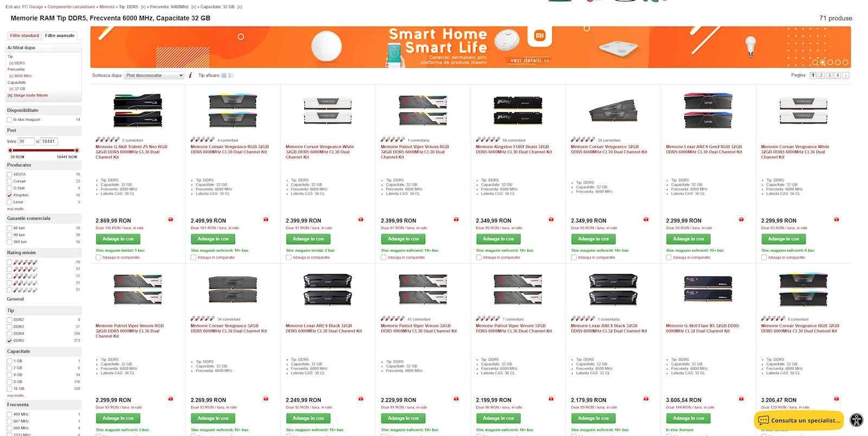Enable the In stoc magazin filter
The height and width of the screenshot is (436, 868).
[9, 120]
